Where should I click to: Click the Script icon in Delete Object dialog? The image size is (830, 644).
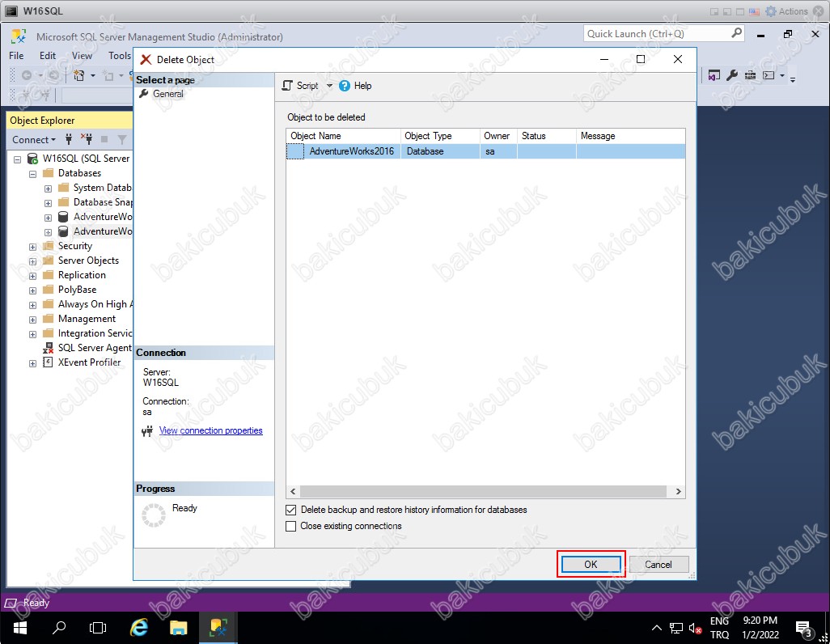(287, 85)
